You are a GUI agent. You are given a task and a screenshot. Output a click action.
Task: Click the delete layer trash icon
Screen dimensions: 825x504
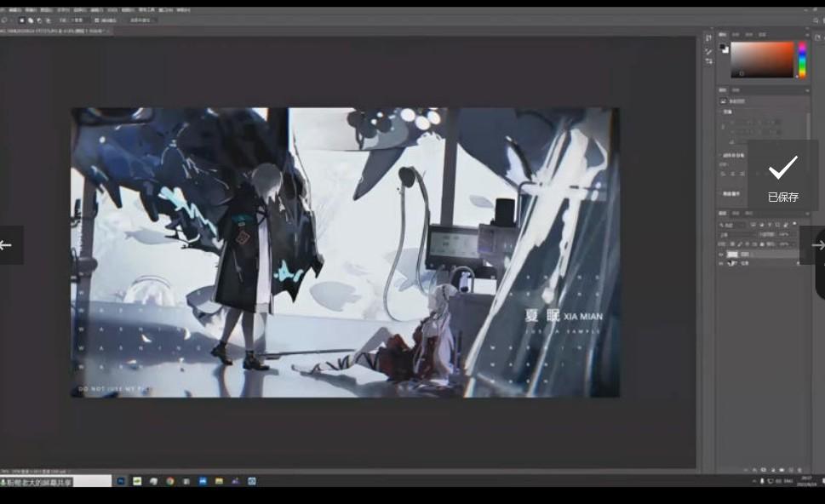(x=799, y=469)
